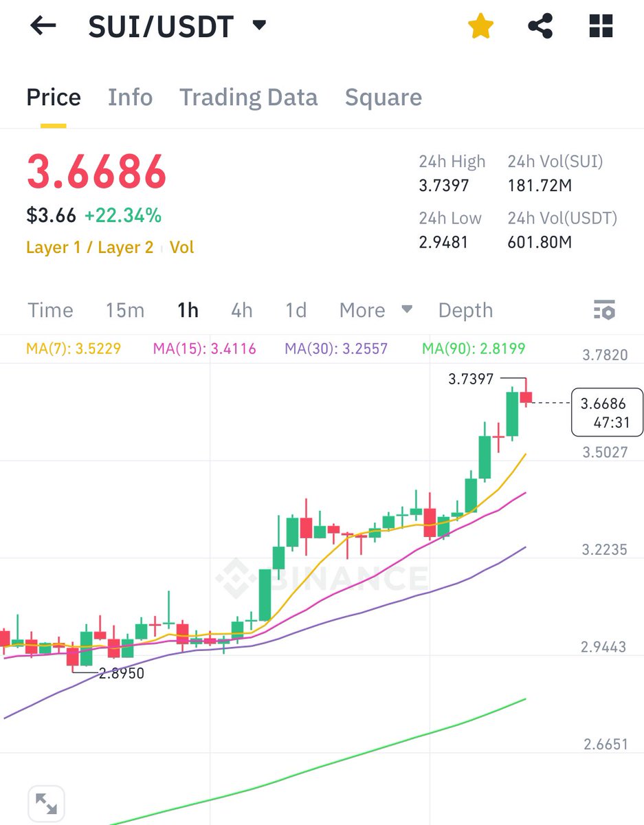644x825 pixels.
Task: Open the Square tab
Action: 384,98
